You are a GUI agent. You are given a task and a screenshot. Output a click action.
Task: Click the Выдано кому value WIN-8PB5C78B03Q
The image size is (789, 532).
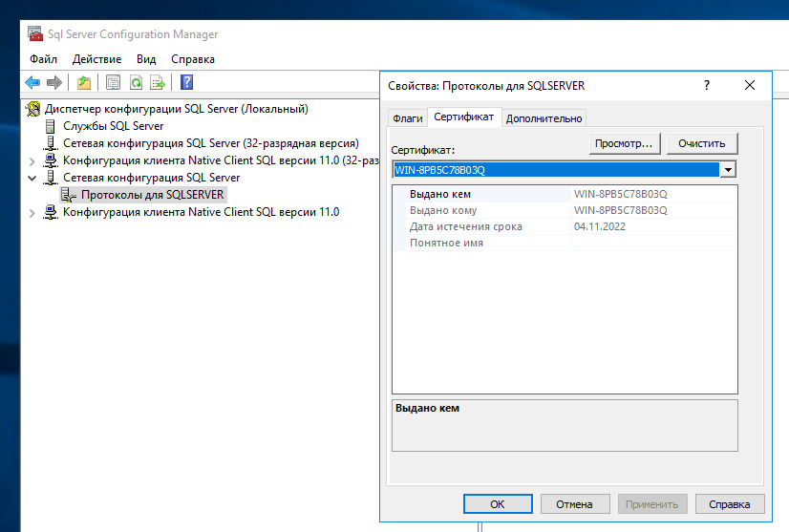(621, 210)
